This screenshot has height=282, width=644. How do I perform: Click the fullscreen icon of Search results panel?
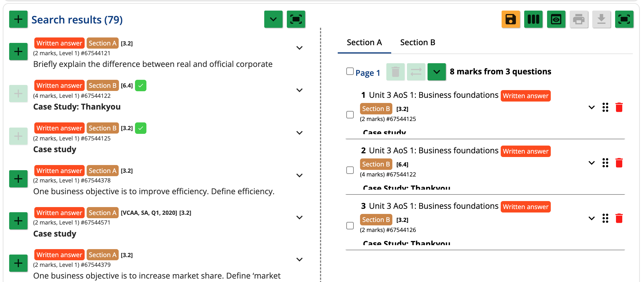[296, 19]
